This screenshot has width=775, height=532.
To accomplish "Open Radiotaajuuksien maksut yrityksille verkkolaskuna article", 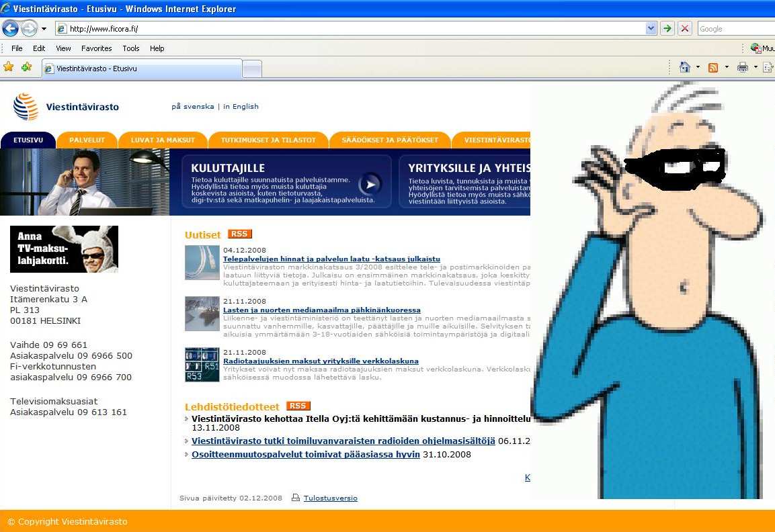I will (x=321, y=361).
